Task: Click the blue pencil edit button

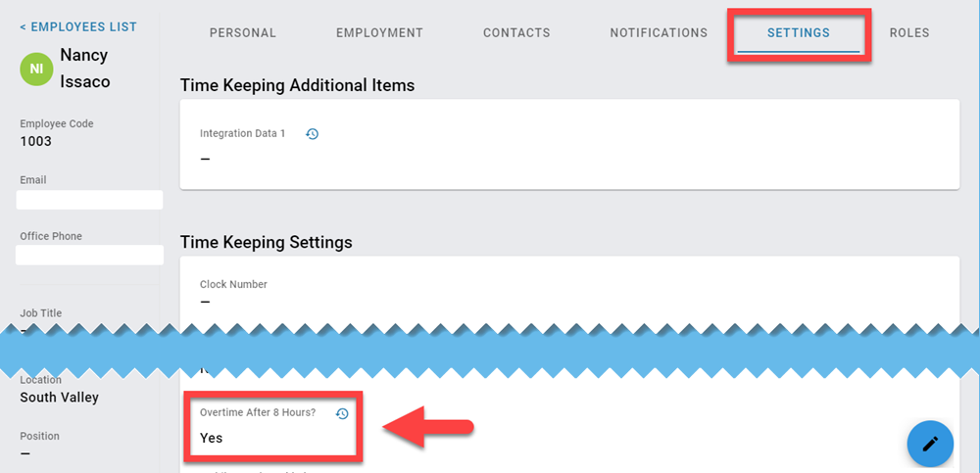Action: (x=930, y=444)
